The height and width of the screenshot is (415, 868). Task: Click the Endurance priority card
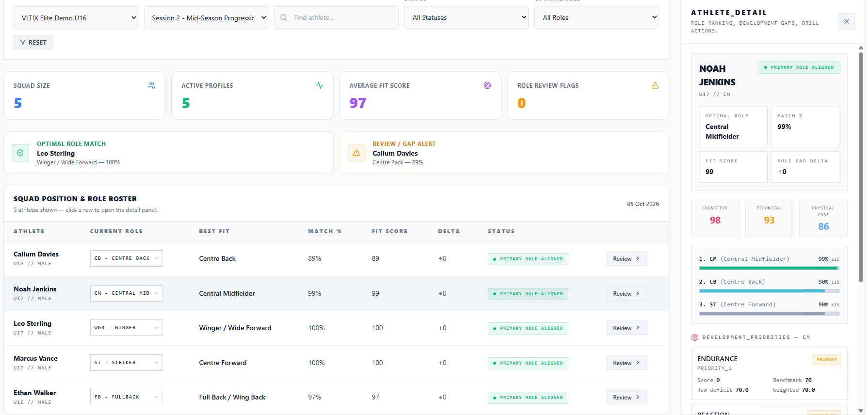tap(769, 373)
